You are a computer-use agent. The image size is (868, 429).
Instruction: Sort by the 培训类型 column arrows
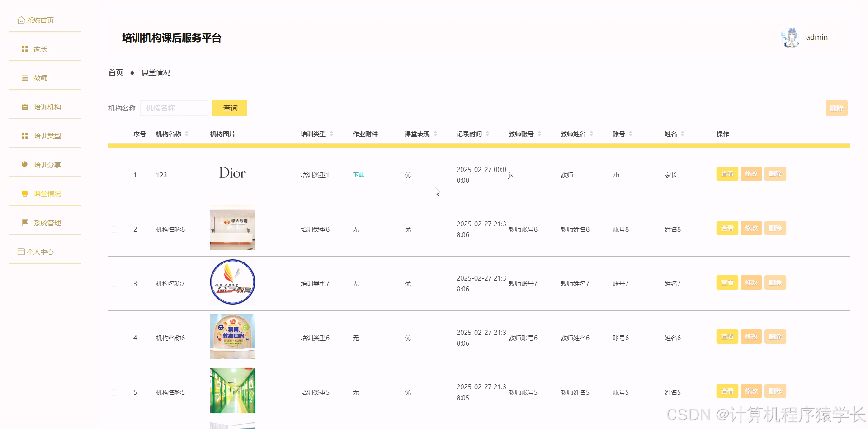(x=331, y=133)
